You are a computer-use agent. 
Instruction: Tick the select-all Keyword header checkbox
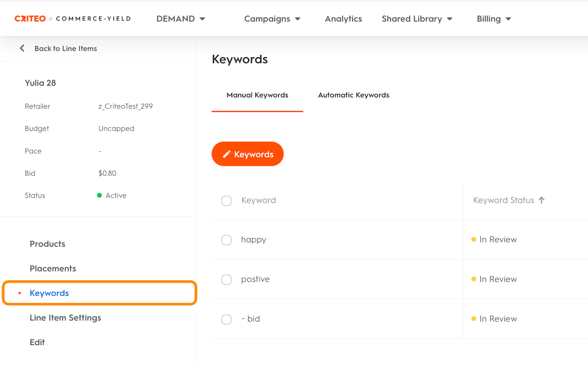[226, 201]
